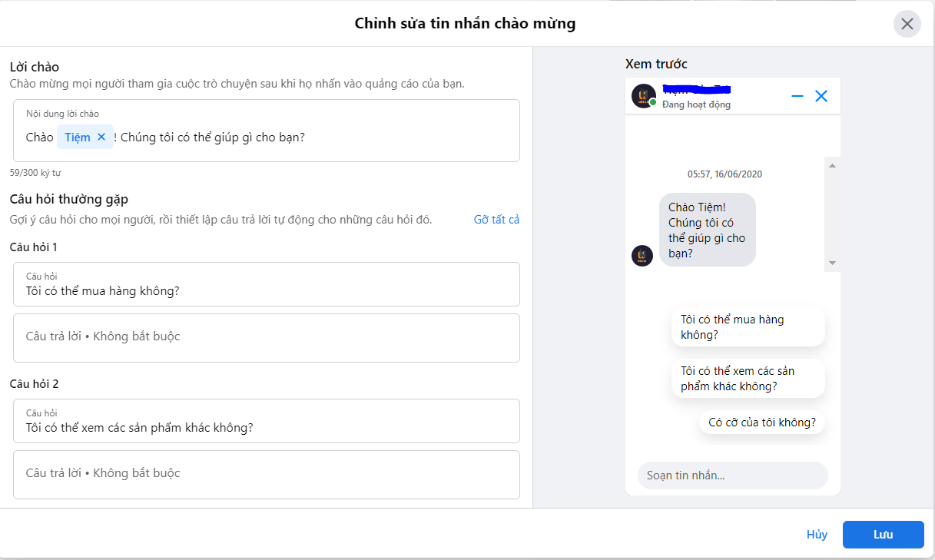The image size is (935, 560).
Task: Click the Lưu save button
Action: tap(884, 535)
